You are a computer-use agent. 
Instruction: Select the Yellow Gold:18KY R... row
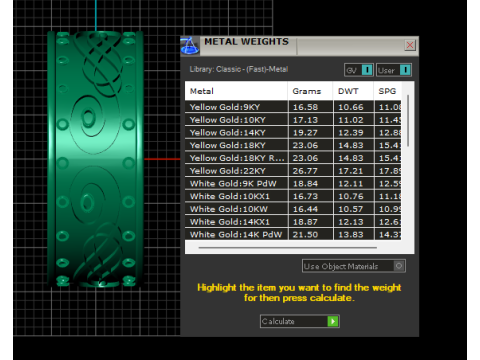tap(293, 158)
